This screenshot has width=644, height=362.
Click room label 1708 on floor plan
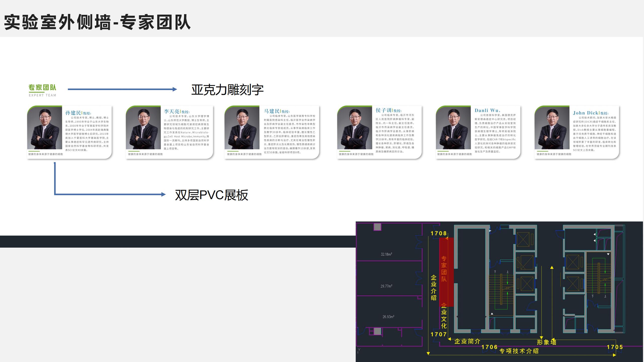pos(438,233)
